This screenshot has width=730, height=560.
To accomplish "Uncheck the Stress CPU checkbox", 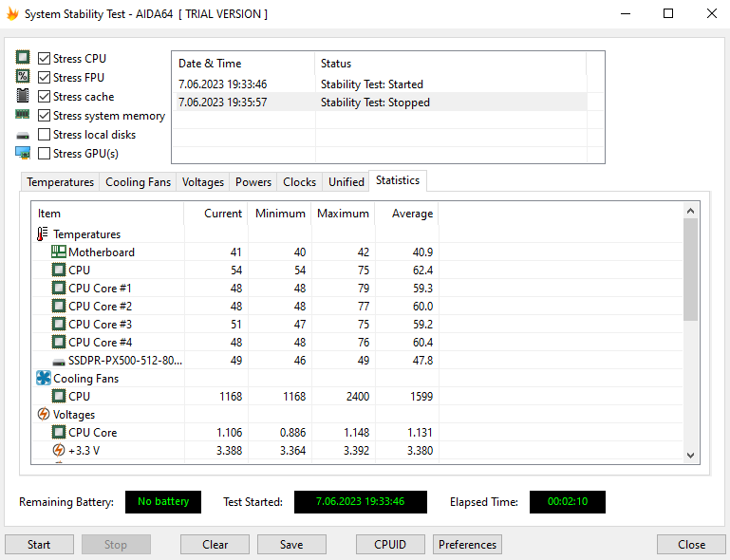I will point(44,58).
